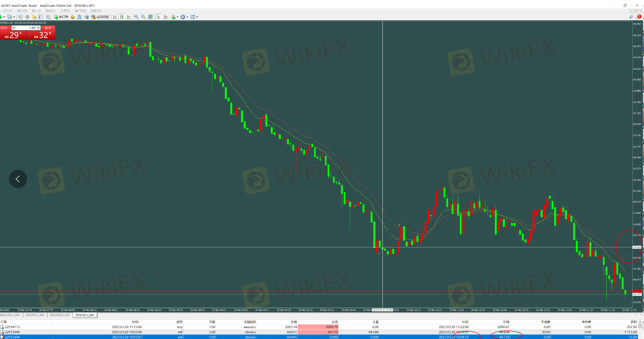Switch chart to candlestick mode

click(x=122, y=17)
